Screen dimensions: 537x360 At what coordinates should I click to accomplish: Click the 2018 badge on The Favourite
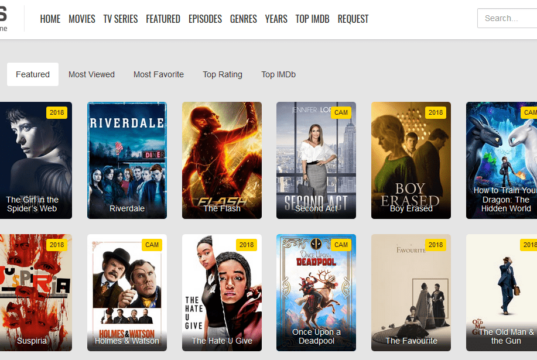(x=436, y=245)
